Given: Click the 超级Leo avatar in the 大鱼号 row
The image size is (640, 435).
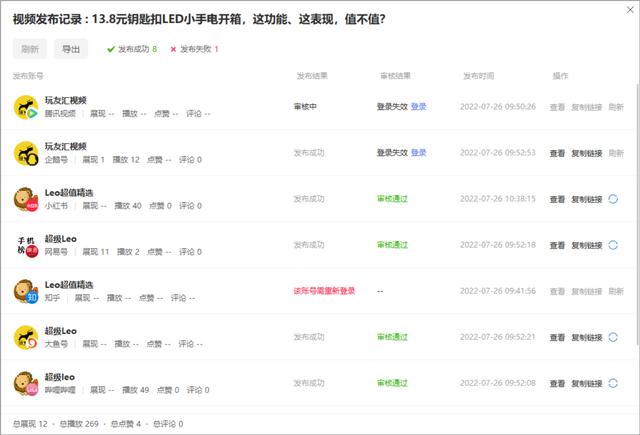Looking at the screenshot, I should (x=26, y=338).
